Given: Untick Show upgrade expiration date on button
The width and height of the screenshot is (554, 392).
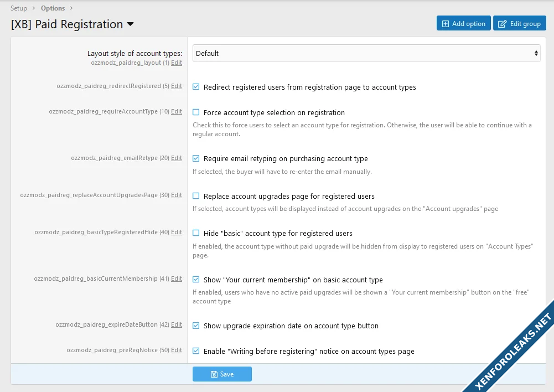Looking at the screenshot, I should [x=196, y=326].
